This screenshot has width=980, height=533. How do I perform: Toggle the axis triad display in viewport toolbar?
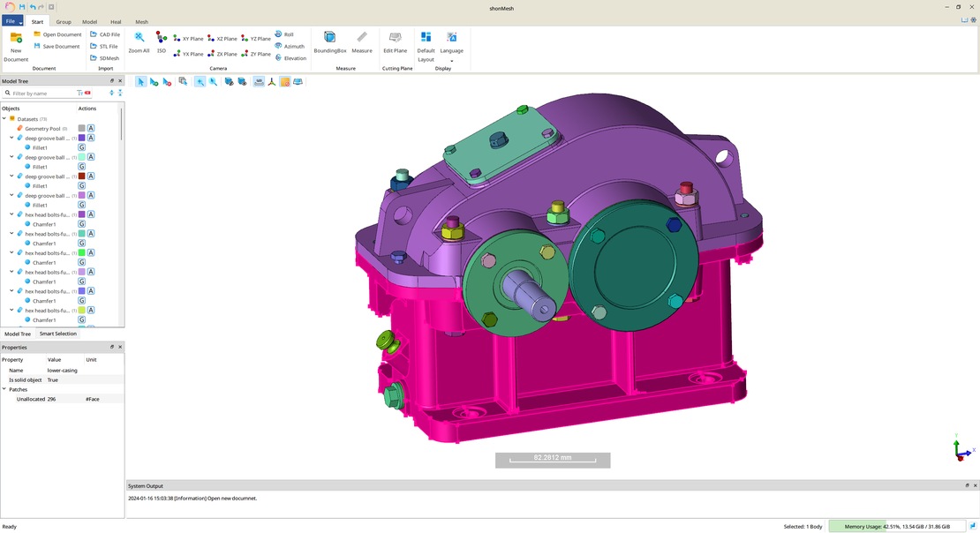pyautogui.click(x=272, y=81)
